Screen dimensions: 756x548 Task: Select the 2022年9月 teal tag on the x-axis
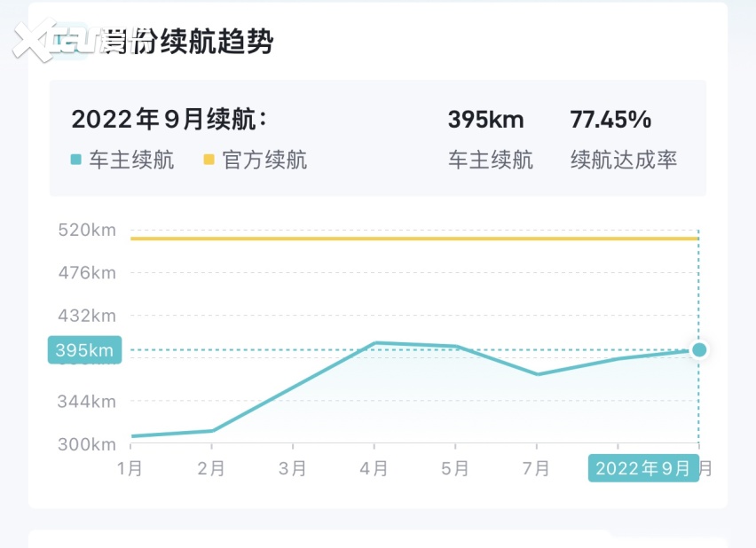[x=643, y=469]
